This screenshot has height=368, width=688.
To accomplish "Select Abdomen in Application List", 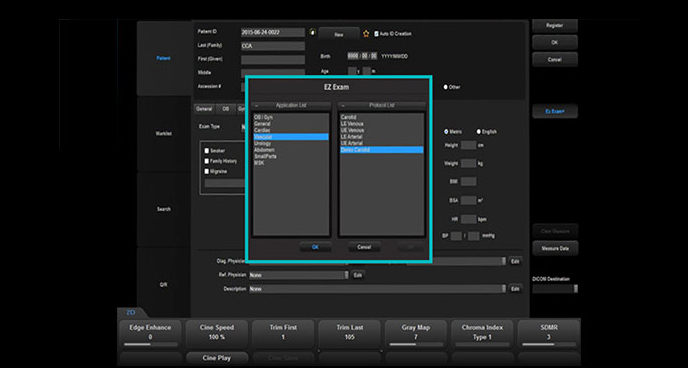I will click(x=291, y=150).
